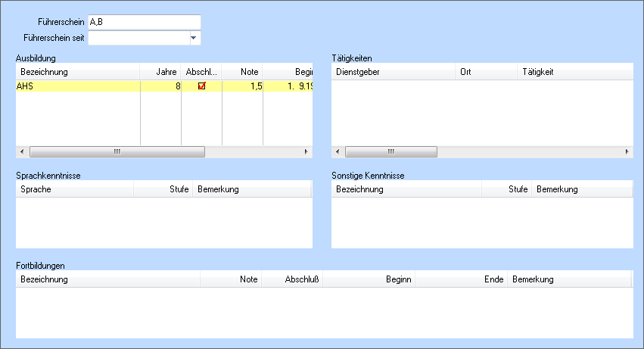This screenshot has height=349, width=644.
Task: Click the Bemerkung header in Sprachkenntnisse
Action: pyautogui.click(x=252, y=189)
